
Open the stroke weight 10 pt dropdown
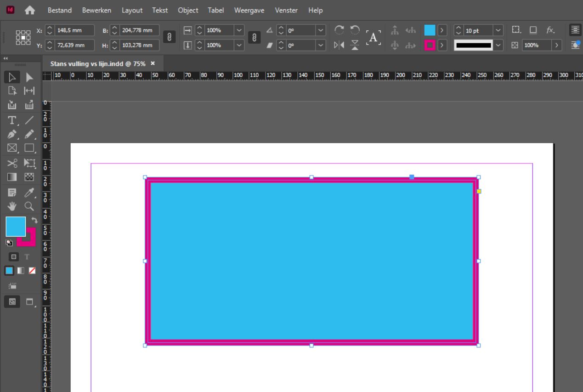[498, 30]
